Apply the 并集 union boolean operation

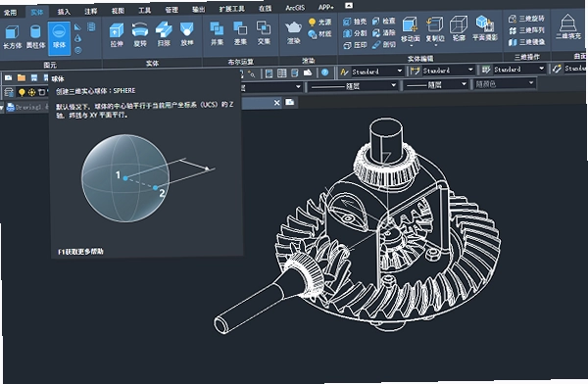click(217, 33)
